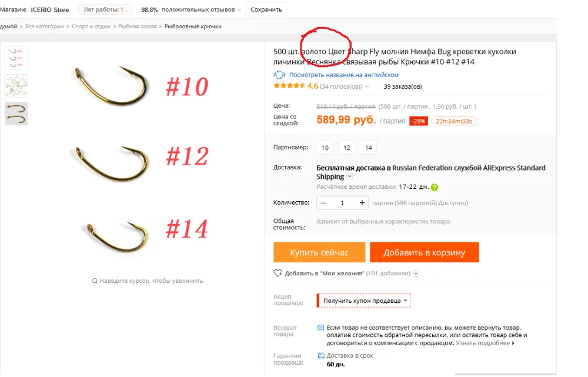This screenshot has width=588, height=377.
Task: Select part number 10 option
Action: point(325,148)
